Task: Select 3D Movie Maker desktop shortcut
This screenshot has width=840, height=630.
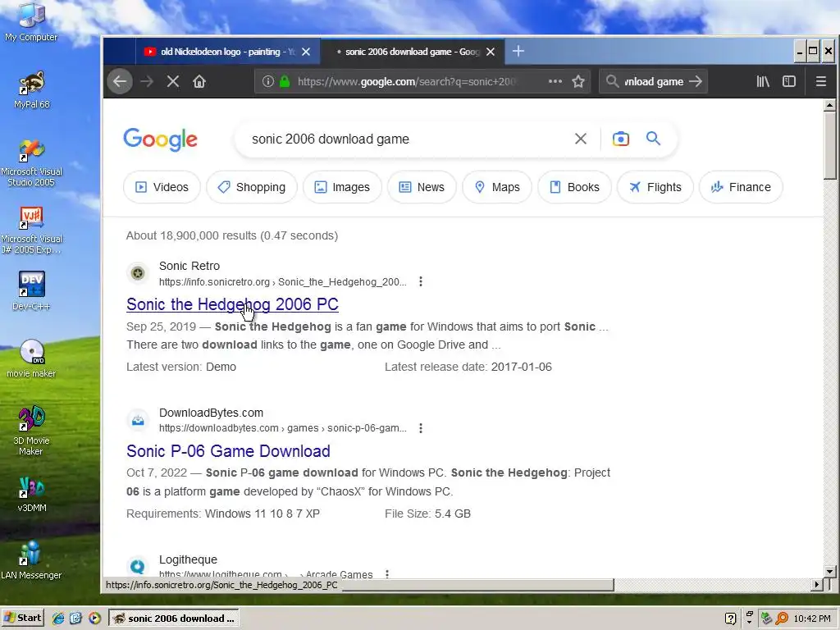Action: point(31,431)
